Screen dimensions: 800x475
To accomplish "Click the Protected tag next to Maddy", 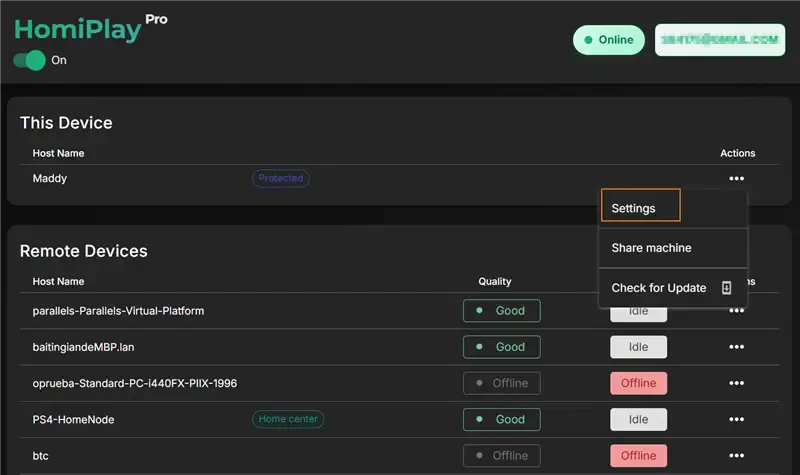I will (x=281, y=179).
